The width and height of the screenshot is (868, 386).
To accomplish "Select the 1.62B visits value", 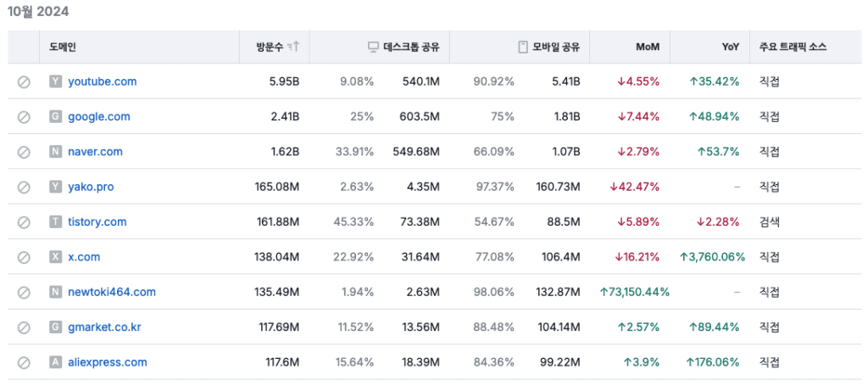I will (283, 152).
